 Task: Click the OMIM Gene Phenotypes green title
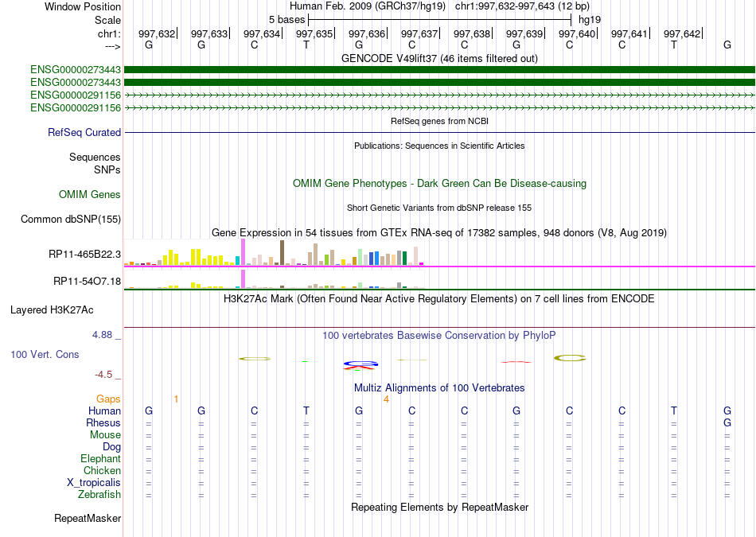[439, 183]
